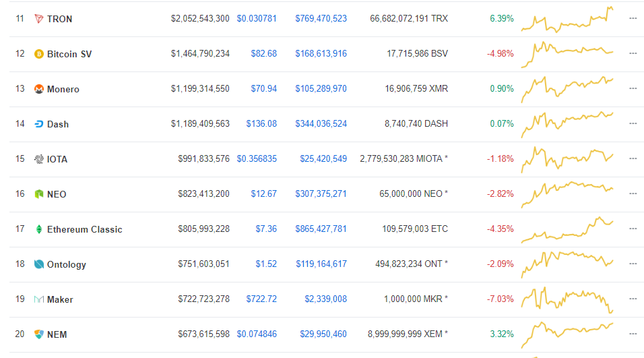The width and height of the screenshot is (644, 358).
Task: Click the Ontology coin logo icon
Action: pyautogui.click(x=38, y=264)
